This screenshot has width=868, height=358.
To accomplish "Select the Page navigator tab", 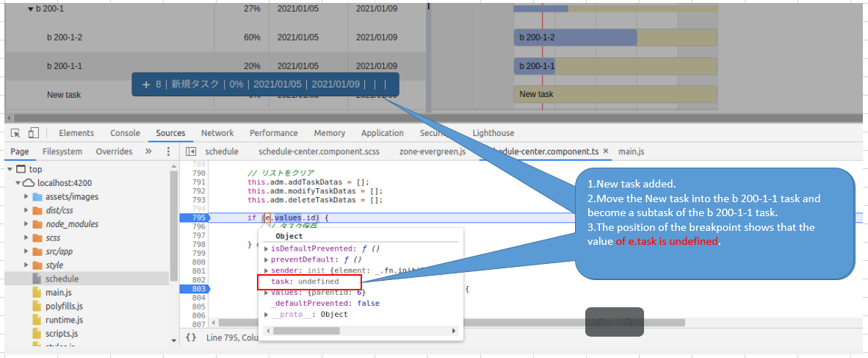I will click(x=19, y=151).
